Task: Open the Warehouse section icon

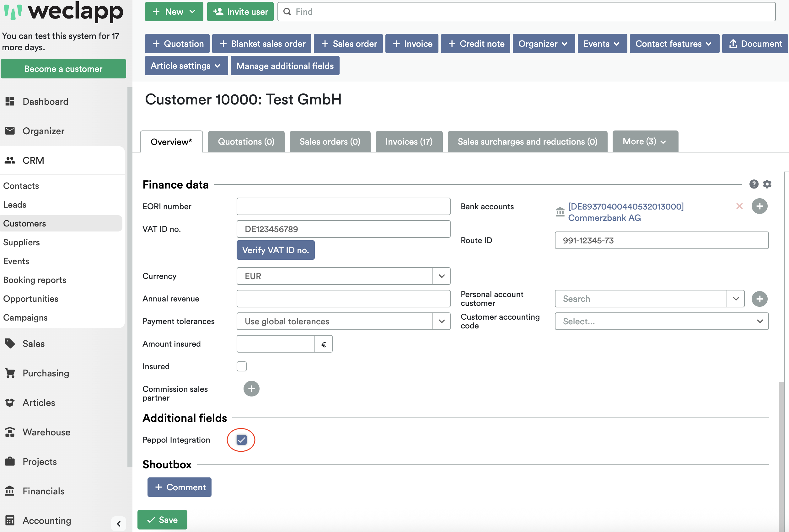Action: pos(9,432)
